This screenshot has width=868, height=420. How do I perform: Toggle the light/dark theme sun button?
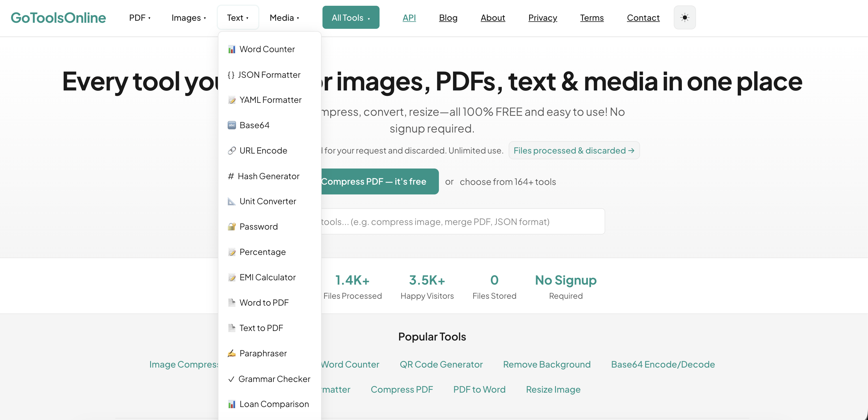coord(684,18)
